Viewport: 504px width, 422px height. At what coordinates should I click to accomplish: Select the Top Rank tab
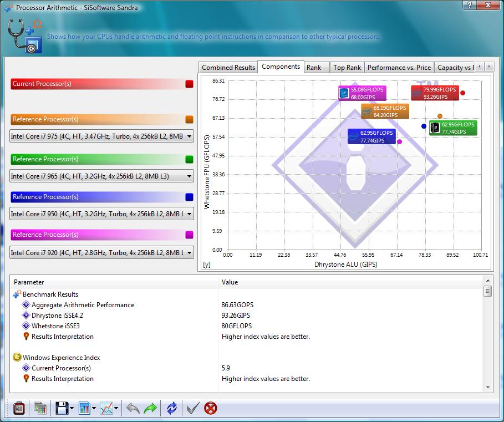point(347,68)
